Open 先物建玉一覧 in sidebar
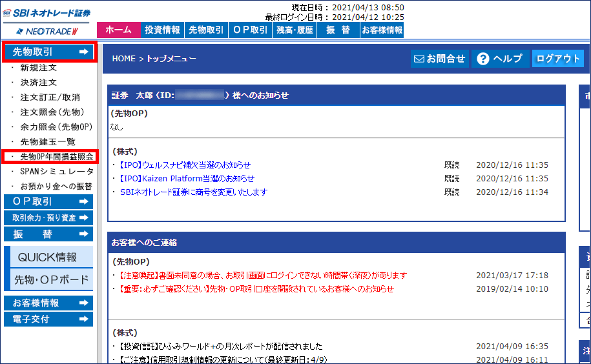The image size is (591, 364). [48, 142]
